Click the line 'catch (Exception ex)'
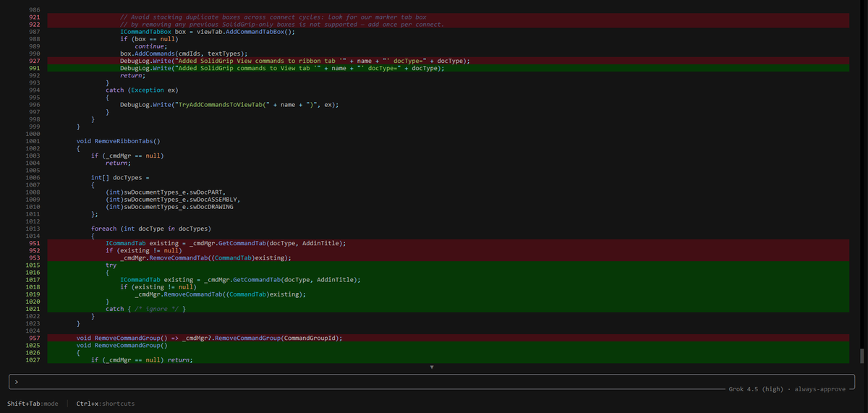 coord(142,90)
